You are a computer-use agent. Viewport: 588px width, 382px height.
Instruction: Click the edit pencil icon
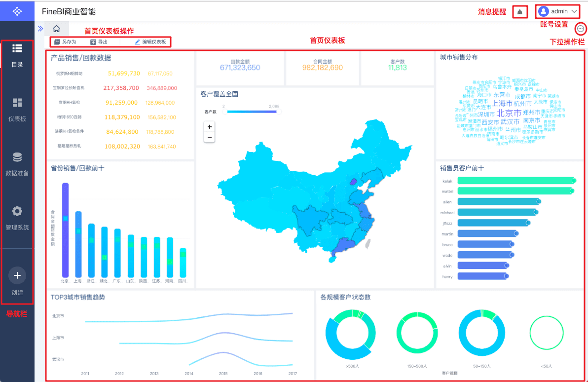[137, 42]
